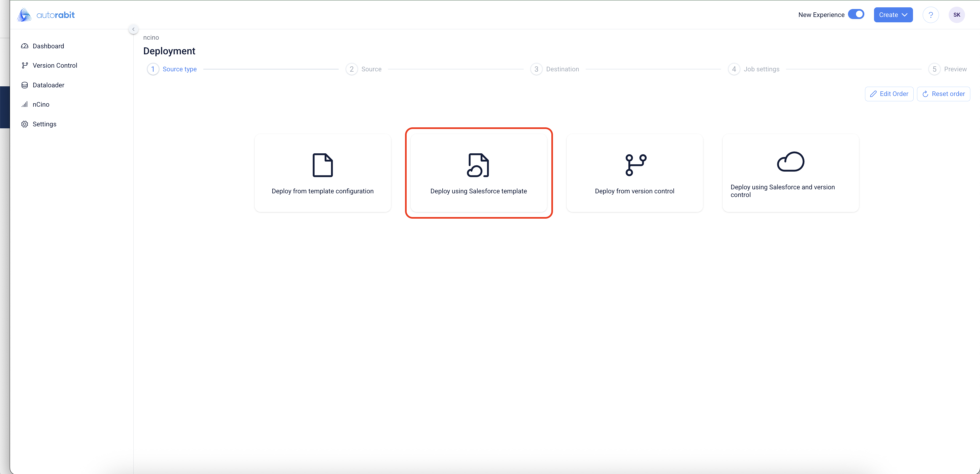Open Settings gear icon in sidebar
Viewport: 980px width, 474px height.
coord(25,124)
